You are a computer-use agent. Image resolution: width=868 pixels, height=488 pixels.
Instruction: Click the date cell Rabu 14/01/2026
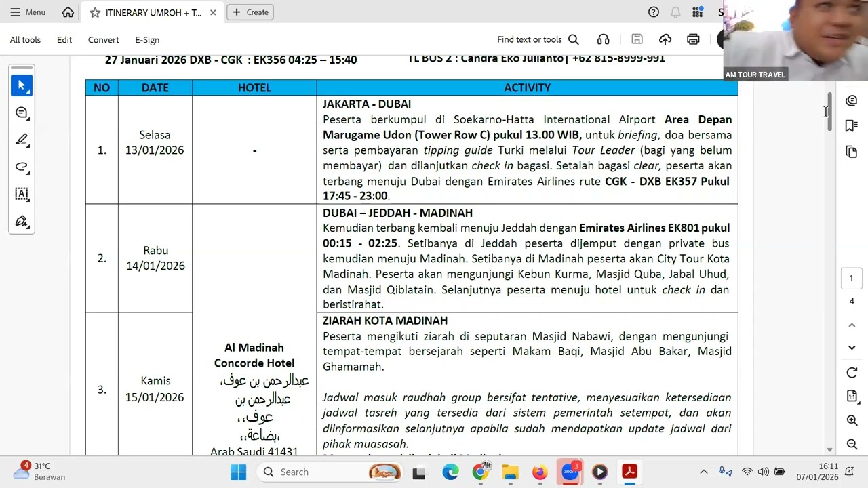point(155,258)
